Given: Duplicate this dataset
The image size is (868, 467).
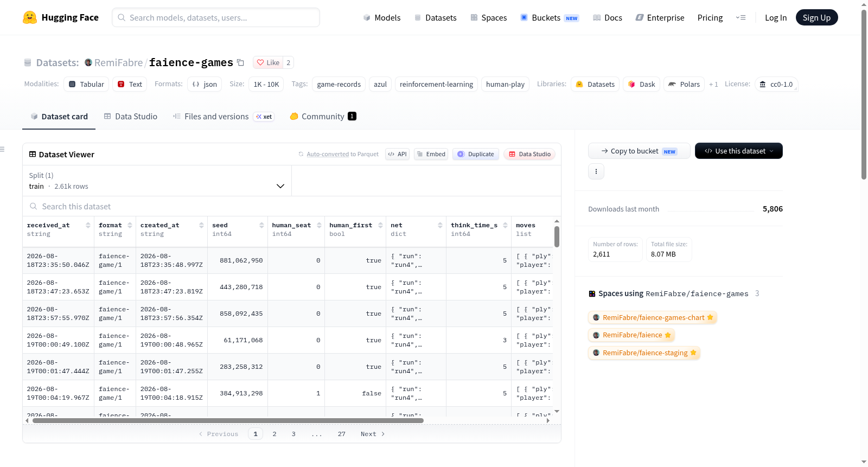Looking at the screenshot, I should (x=476, y=154).
